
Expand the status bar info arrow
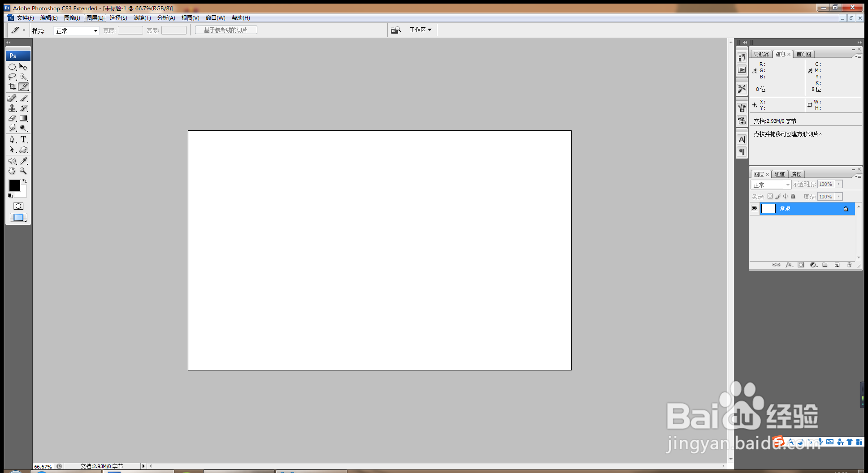(x=143, y=466)
